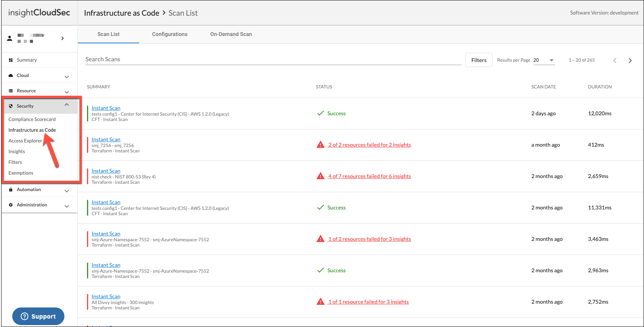Click the 412ms duration value
644x327 pixels.
(596, 145)
